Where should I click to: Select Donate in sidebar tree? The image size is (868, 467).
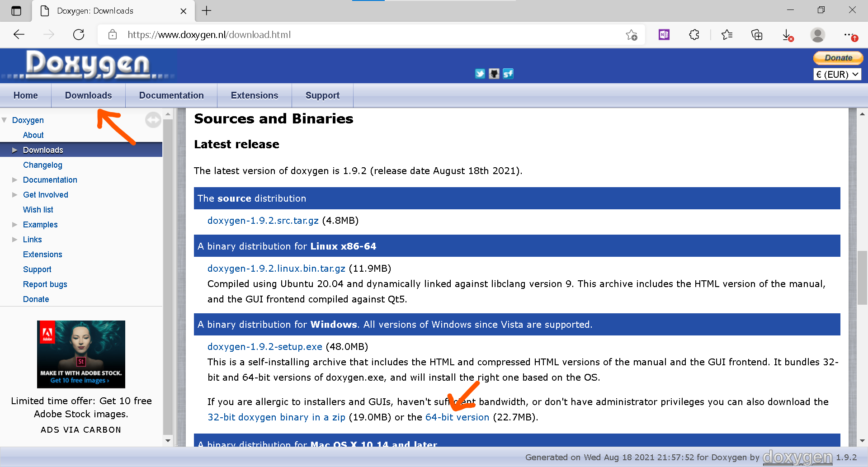[x=36, y=299]
